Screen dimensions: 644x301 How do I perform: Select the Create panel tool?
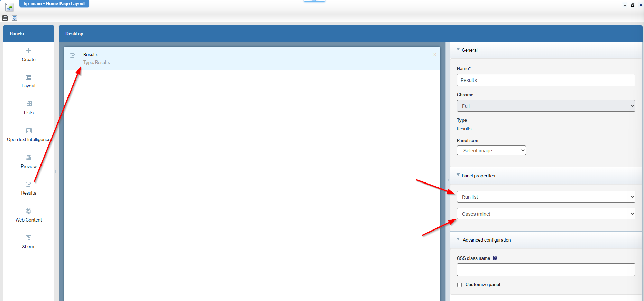(29, 55)
